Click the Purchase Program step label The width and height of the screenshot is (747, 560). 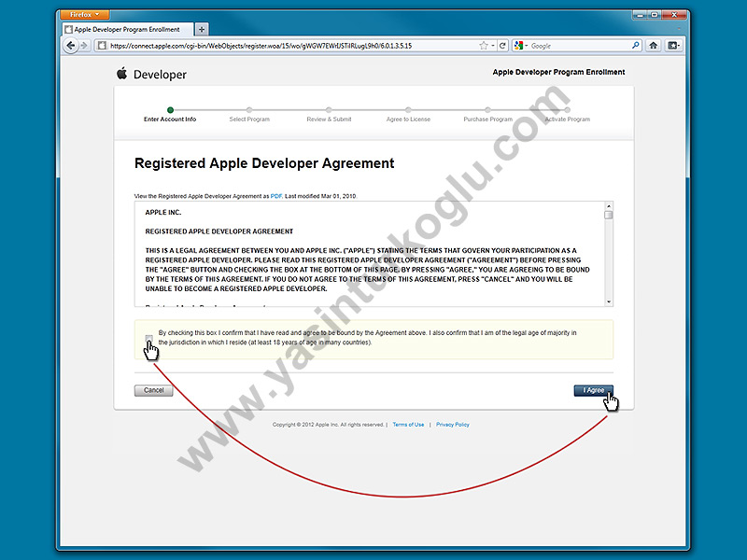click(x=487, y=119)
